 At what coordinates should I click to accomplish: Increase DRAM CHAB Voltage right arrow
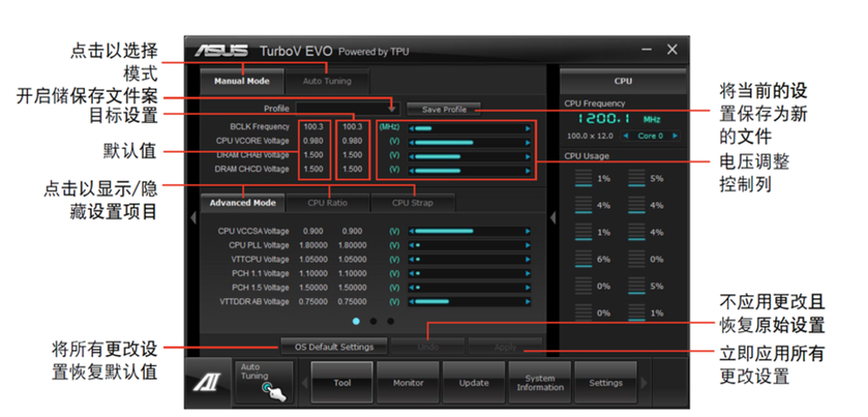coord(528,156)
